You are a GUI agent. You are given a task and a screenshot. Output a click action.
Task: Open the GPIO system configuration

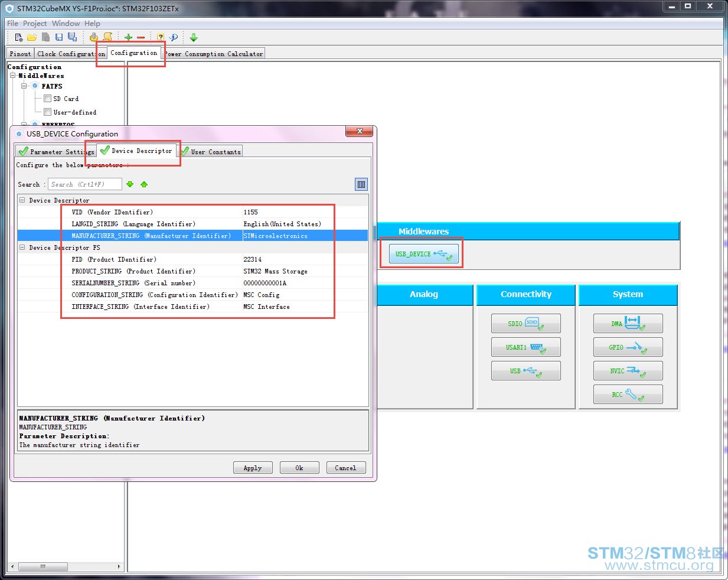point(628,347)
